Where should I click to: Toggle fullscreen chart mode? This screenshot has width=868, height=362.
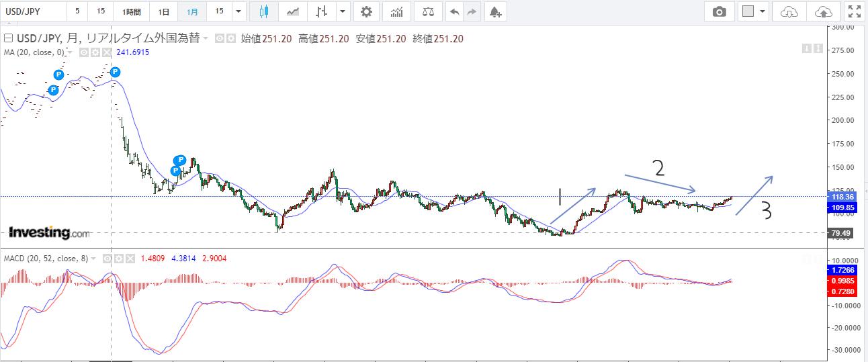pyautogui.click(x=854, y=11)
